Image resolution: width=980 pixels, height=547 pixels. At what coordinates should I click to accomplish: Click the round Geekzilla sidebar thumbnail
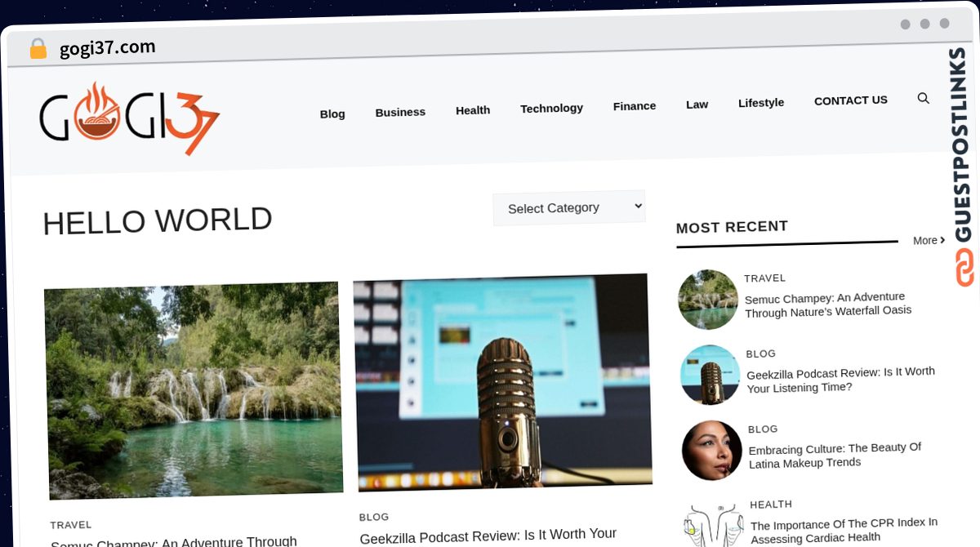coord(710,375)
